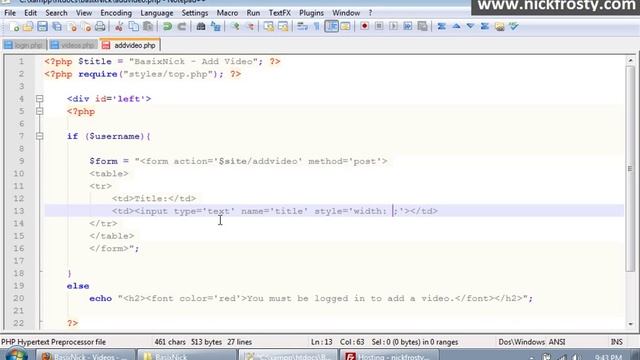640x360 pixels.
Task: Click the grey Redo arrow icon
Action: 182,27
